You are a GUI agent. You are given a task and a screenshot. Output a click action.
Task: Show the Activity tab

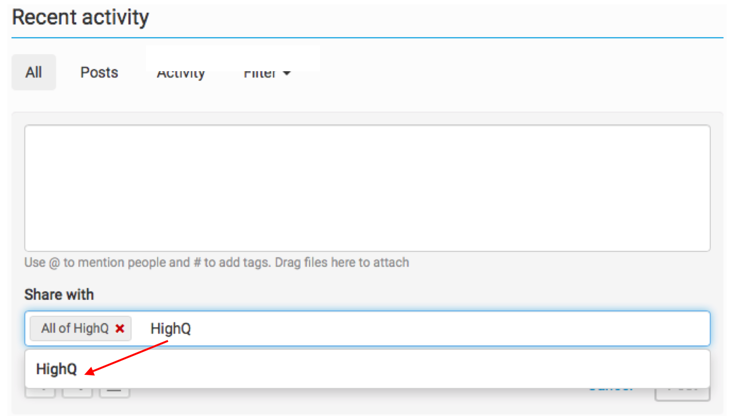[181, 74]
